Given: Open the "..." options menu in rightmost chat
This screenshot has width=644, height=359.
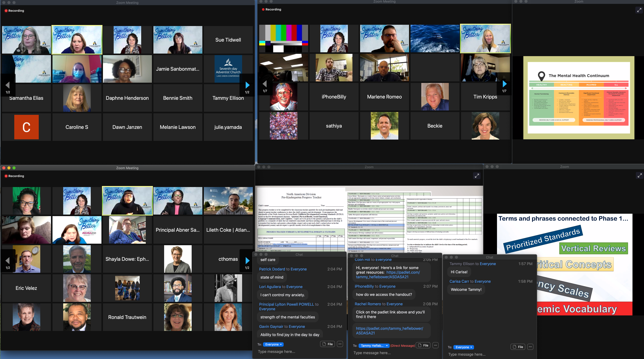Looking at the screenshot, I should (530, 347).
